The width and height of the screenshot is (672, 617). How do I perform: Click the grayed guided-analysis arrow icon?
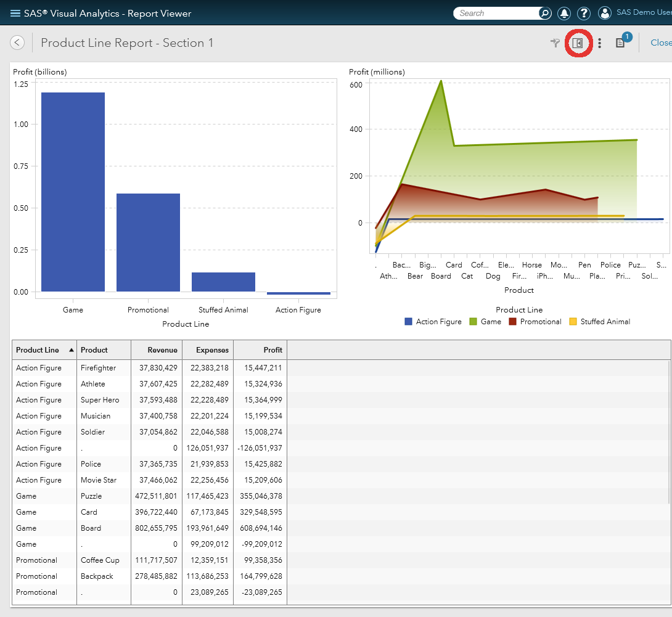pos(554,43)
